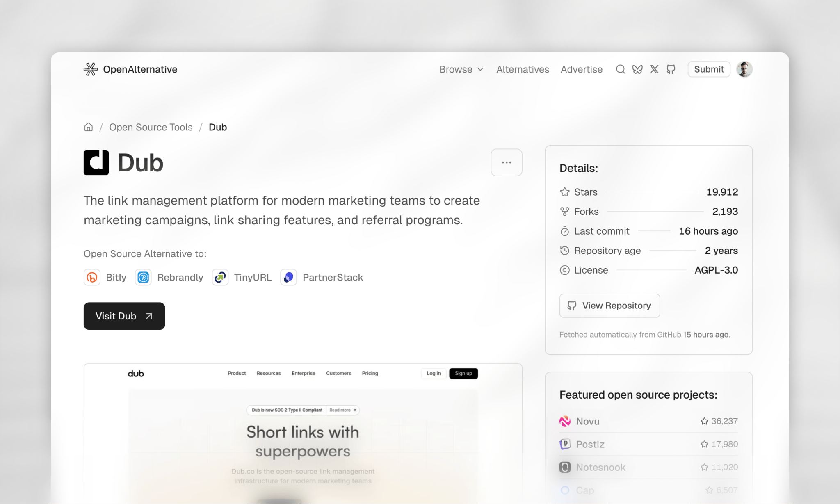Click the Bluesky butterfly icon
The image size is (840, 504).
tap(637, 69)
